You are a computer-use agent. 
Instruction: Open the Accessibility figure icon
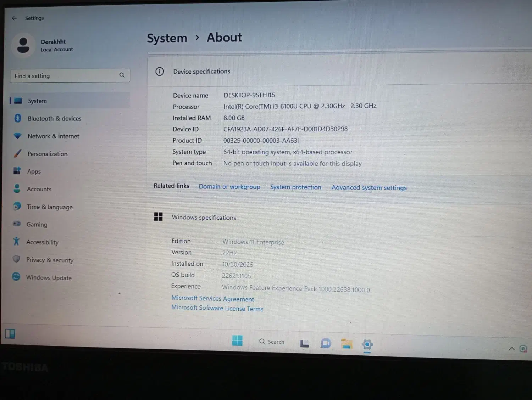tap(16, 241)
